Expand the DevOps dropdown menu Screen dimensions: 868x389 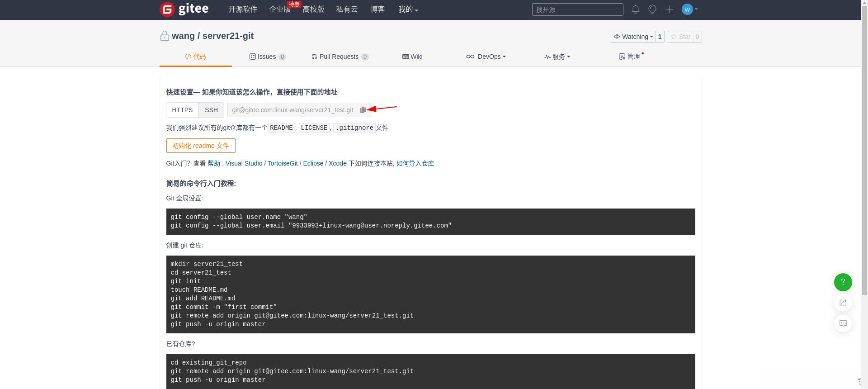point(486,57)
